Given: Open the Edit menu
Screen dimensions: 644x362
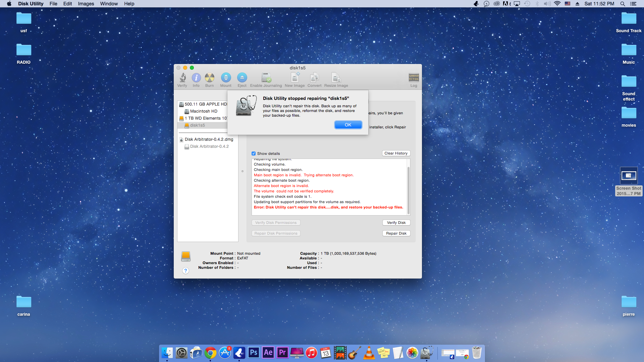Looking at the screenshot, I should [x=67, y=4].
